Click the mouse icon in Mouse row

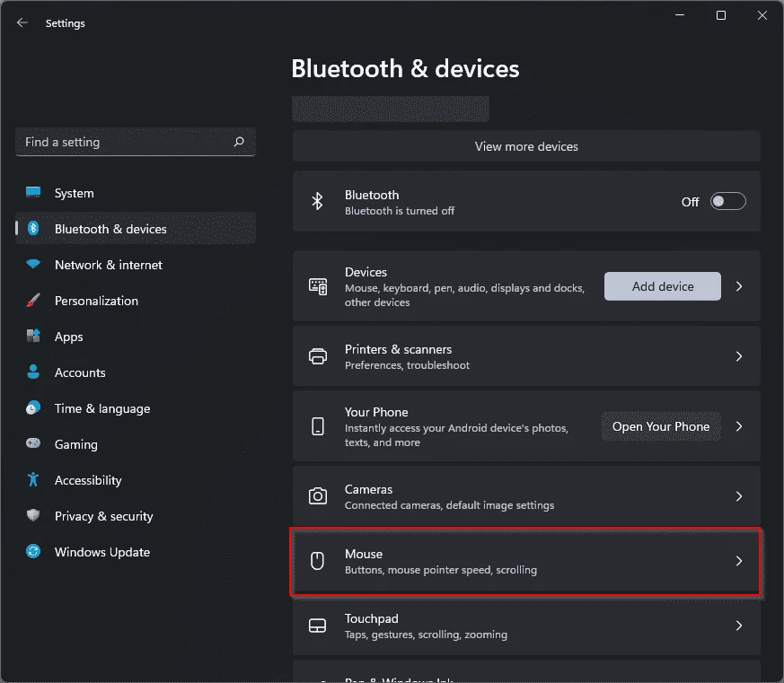point(318,561)
